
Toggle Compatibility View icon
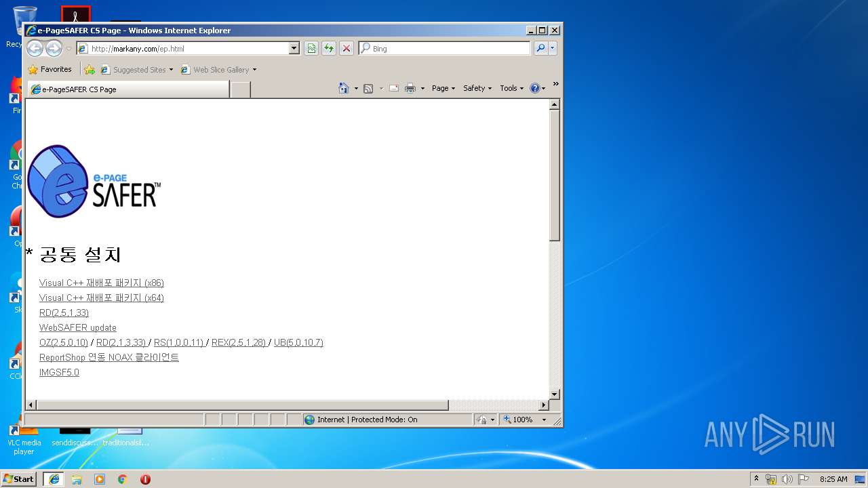pos(311,48)
